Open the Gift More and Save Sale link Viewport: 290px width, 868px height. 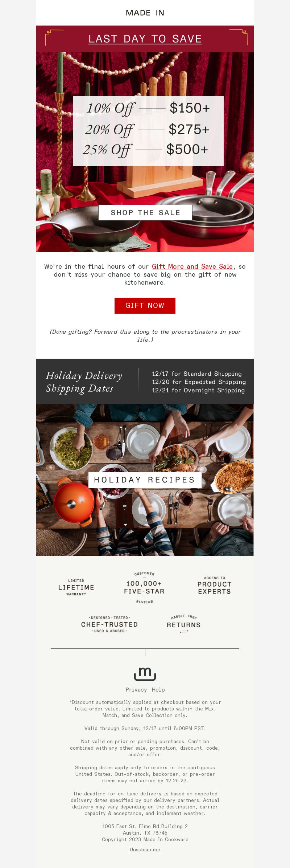tap(192, 266)
